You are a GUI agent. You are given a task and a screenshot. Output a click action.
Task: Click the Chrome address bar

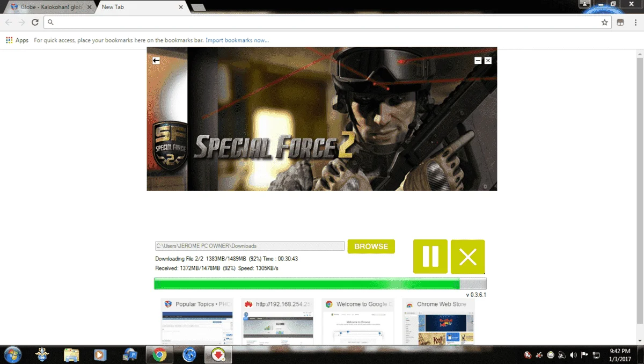[x=327, y=23]
